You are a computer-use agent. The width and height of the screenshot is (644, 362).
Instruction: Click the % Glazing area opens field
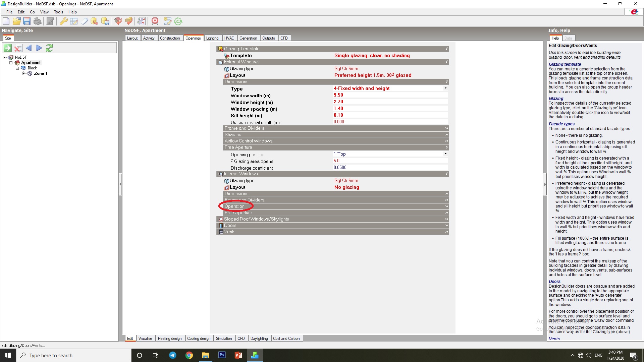pos(390,161)
